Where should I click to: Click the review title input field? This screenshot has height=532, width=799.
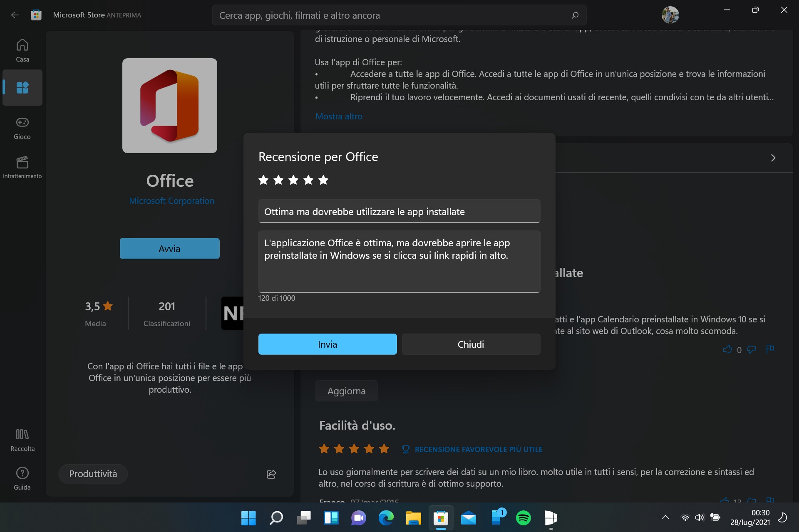click(x=399, y=211)
